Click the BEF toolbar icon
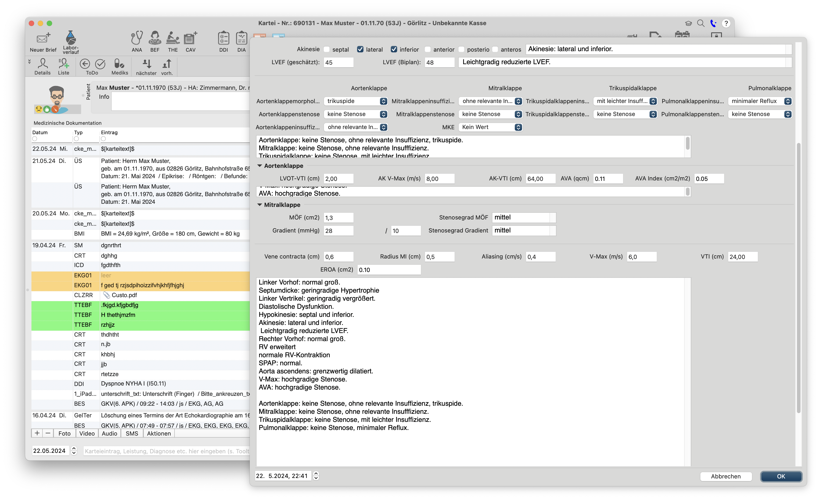Viewport: 823px width, 504px height. (x=155, y=38)
